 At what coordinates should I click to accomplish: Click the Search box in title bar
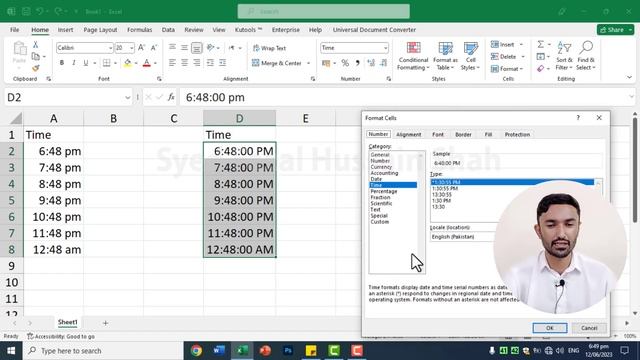pyautogui.click(x=324, y=11)
